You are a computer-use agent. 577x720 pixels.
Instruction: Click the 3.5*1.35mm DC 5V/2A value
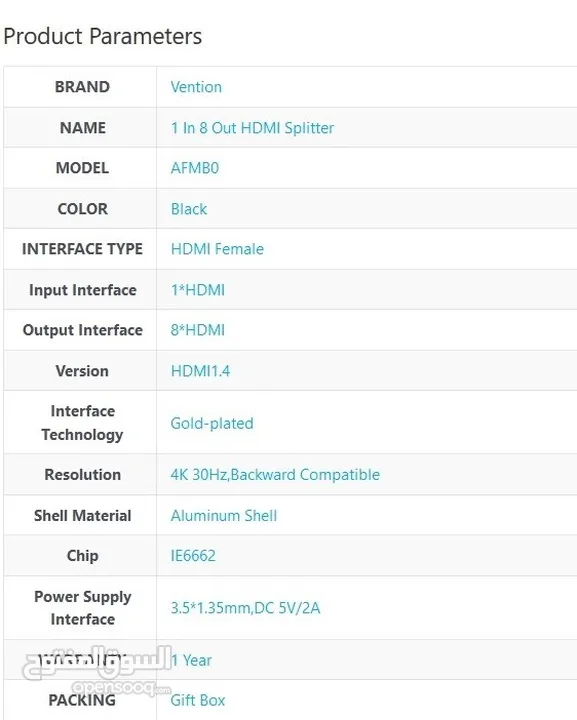pos(245,608)
